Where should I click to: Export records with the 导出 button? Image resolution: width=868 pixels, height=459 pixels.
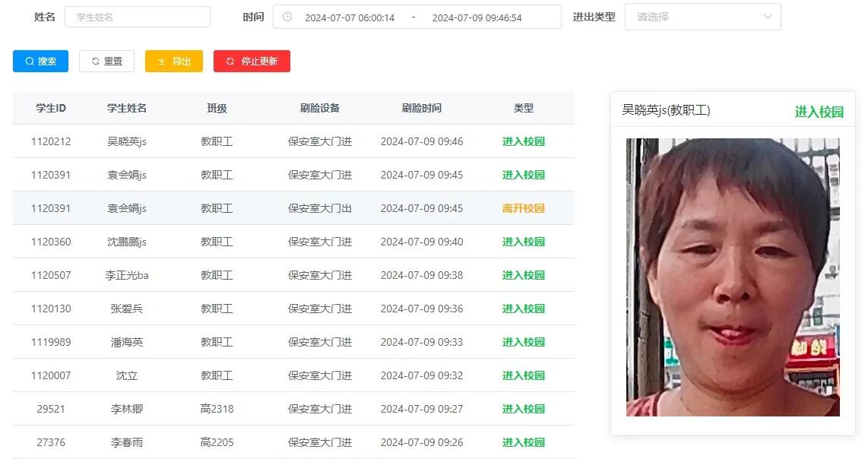[x=174, y=62]
